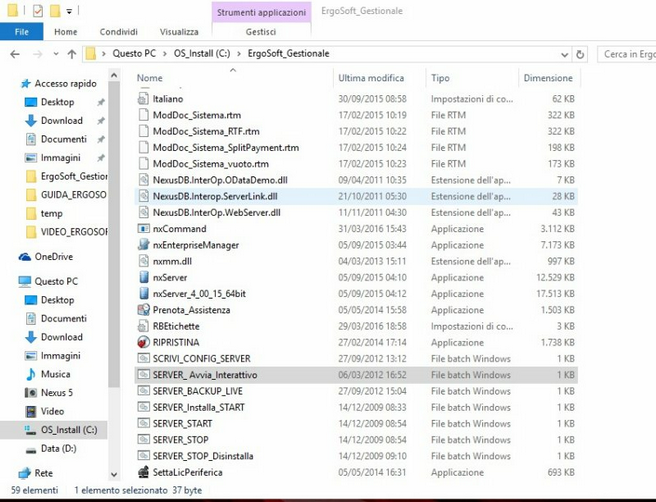Image resolution: width=656 pixels, height=502 pixels.
Task: Switch to the Home ribbon tab
Action: 66,32
